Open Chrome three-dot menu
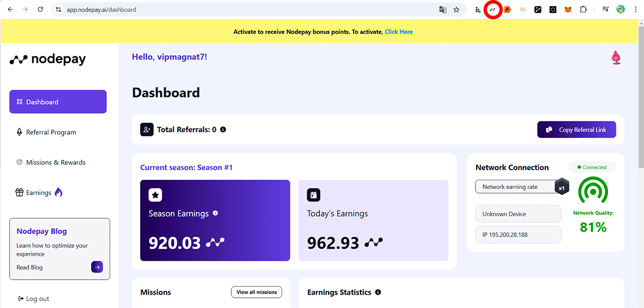Image resolution: width=644 pixels, height=308 pixels. [635, 10]
